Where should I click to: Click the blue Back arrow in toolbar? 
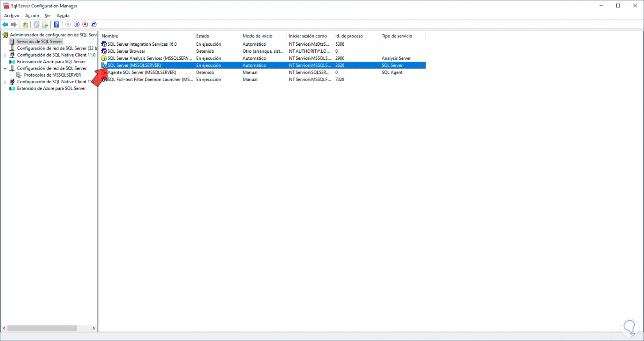pyautogui.click(x=5, y=25)
